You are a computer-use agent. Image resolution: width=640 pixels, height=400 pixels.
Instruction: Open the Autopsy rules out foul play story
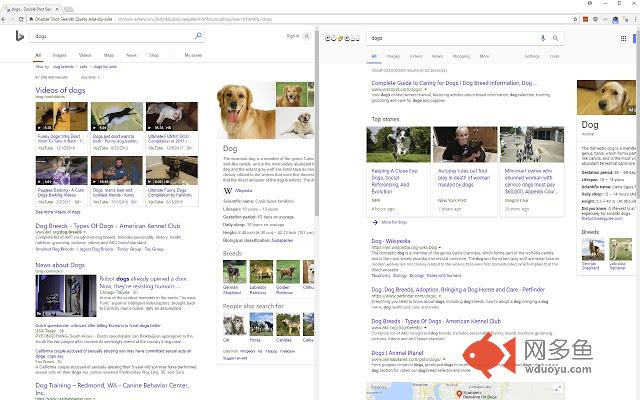tap(465, 171)
